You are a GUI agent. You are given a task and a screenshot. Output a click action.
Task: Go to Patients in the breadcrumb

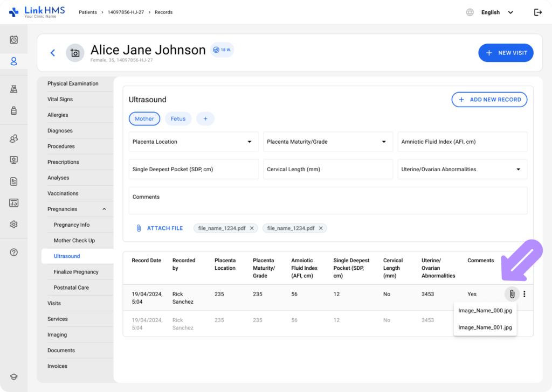88,12
